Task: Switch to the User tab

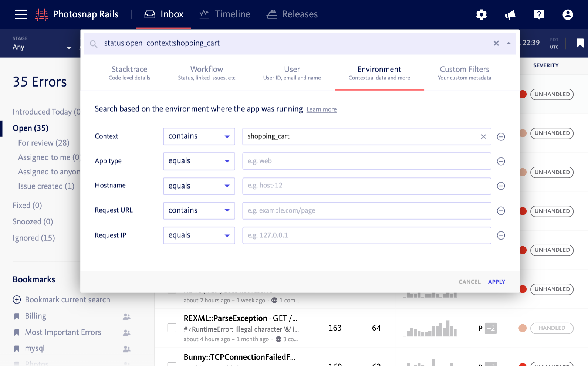Action: coord(292,73)
